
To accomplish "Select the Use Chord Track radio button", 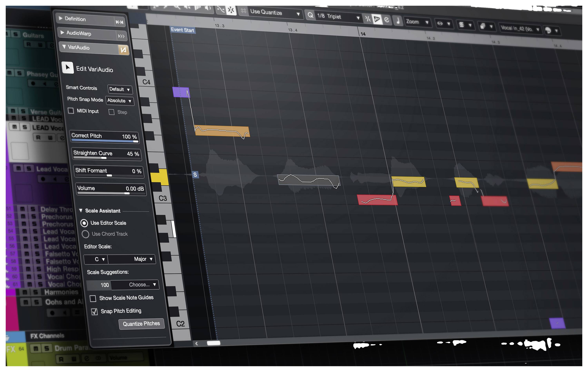I will click(x=85, y=234).
